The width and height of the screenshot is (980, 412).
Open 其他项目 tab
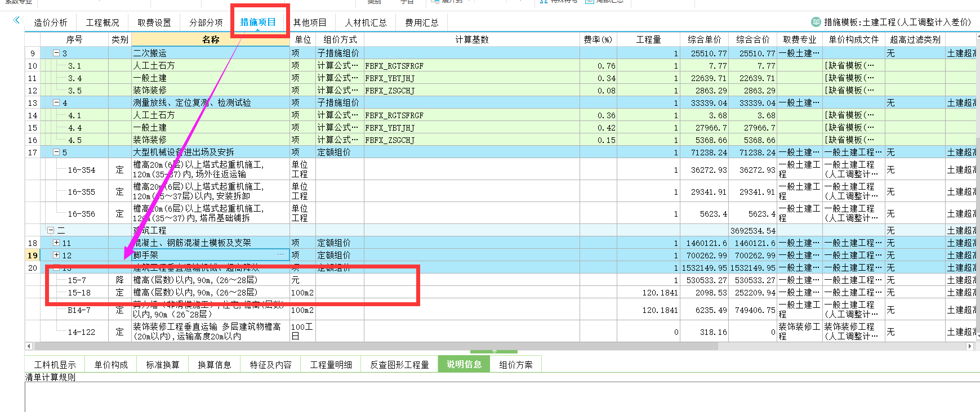[310, 23]
